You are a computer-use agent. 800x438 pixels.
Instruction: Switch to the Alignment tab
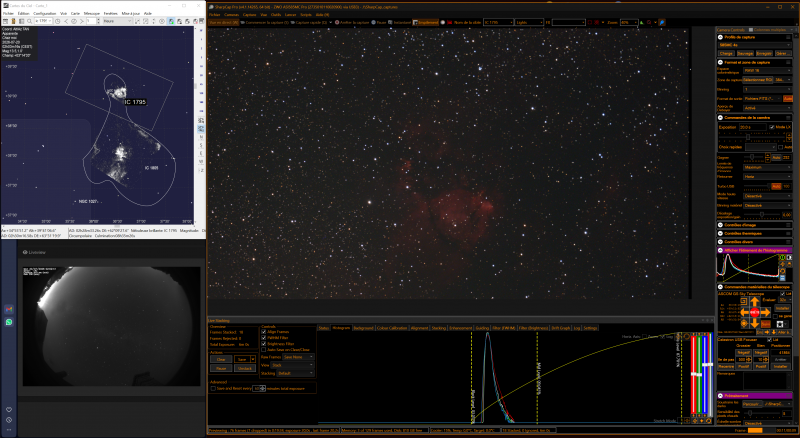tap(419, 328)
